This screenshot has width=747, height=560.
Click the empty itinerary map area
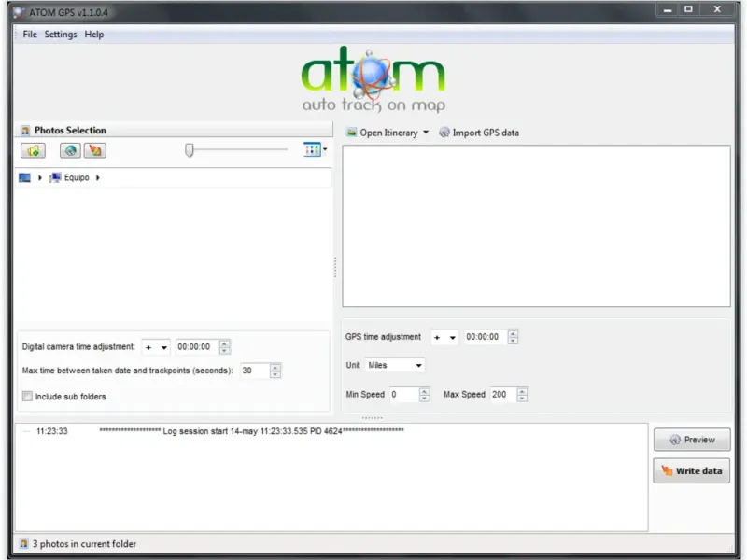pos(536,226)
